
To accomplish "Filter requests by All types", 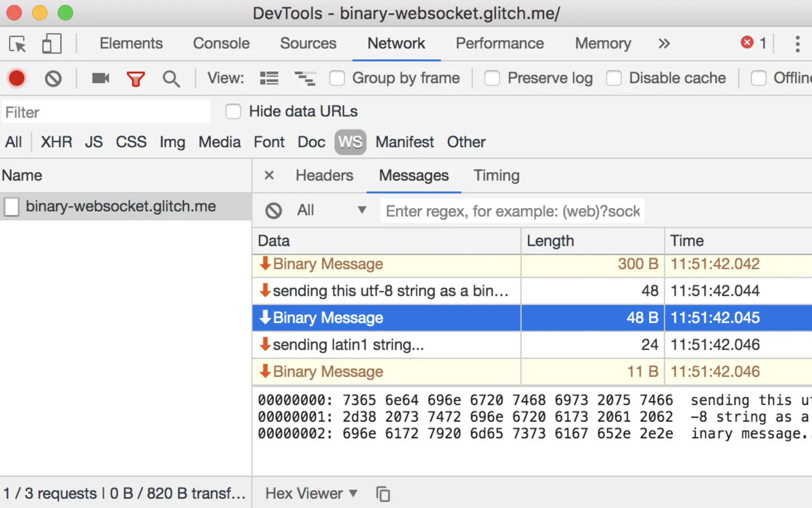I will click(14, 142).
